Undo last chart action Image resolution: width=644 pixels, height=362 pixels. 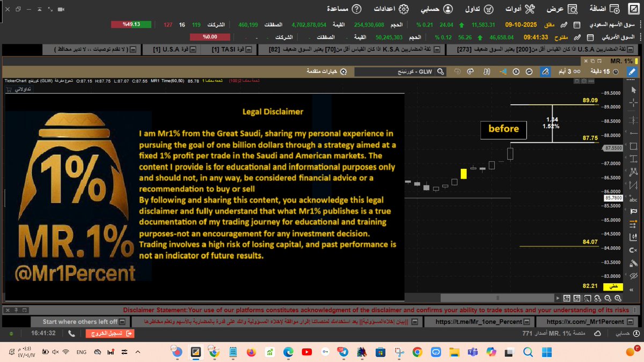[457, 71]
